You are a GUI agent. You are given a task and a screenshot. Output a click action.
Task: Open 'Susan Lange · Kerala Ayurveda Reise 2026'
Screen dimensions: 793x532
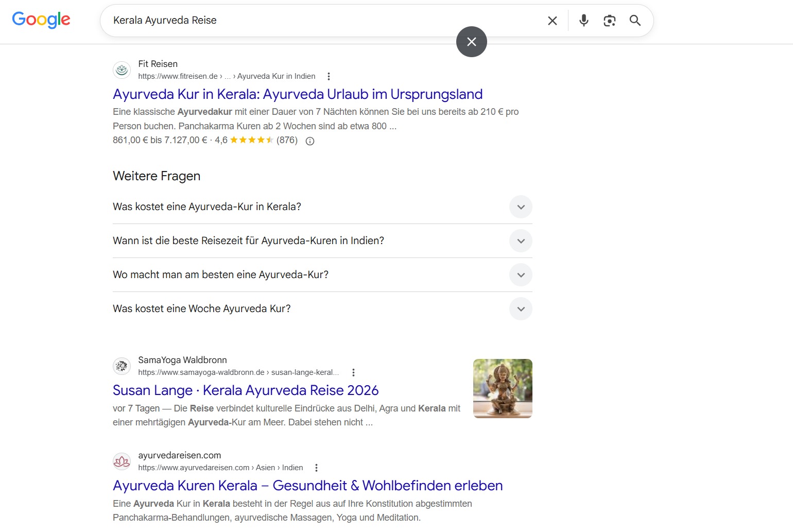pos(246,390)
